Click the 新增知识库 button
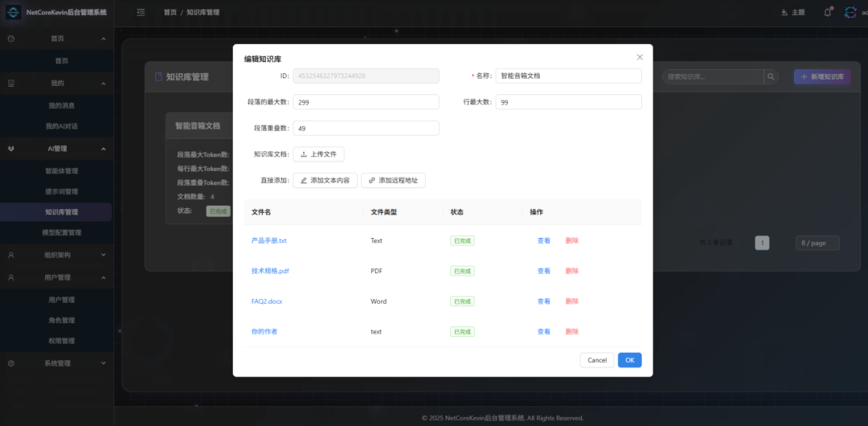This screenshot has height=426, width=868. coord(822,76)
